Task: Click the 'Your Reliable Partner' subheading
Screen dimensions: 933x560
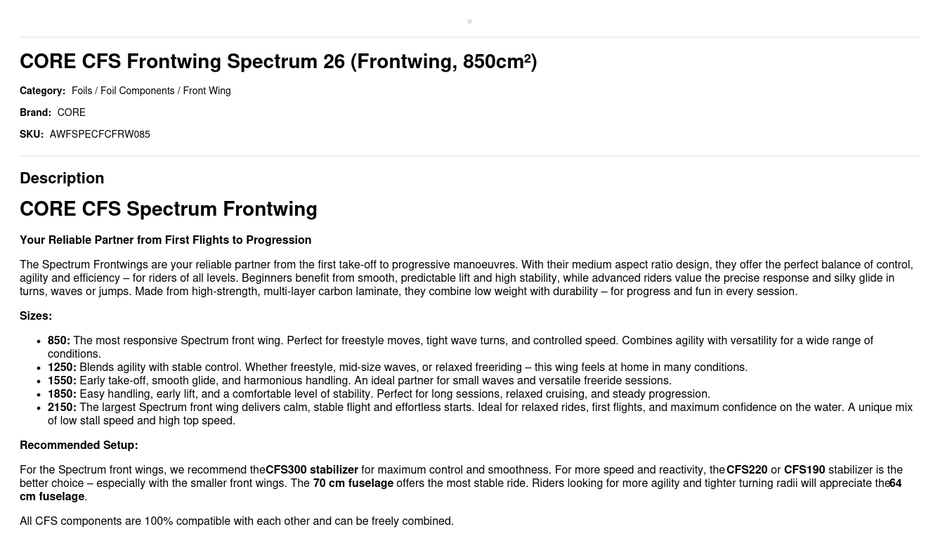Action: 165,240
